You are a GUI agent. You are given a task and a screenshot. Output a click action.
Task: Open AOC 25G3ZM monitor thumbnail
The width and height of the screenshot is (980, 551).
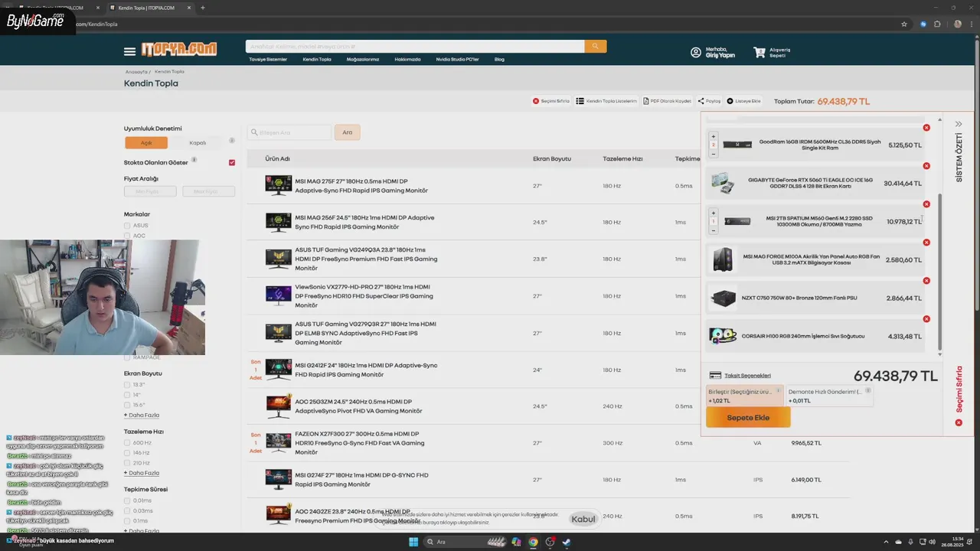click(x=278, y=406)
